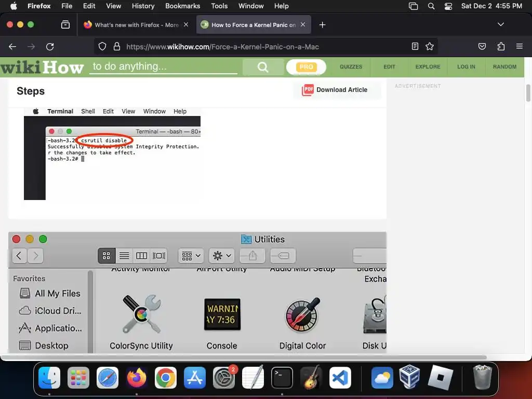Screen dimensions: 532x399
Task: Open the tracking protection shield icon
Action: 102,46
